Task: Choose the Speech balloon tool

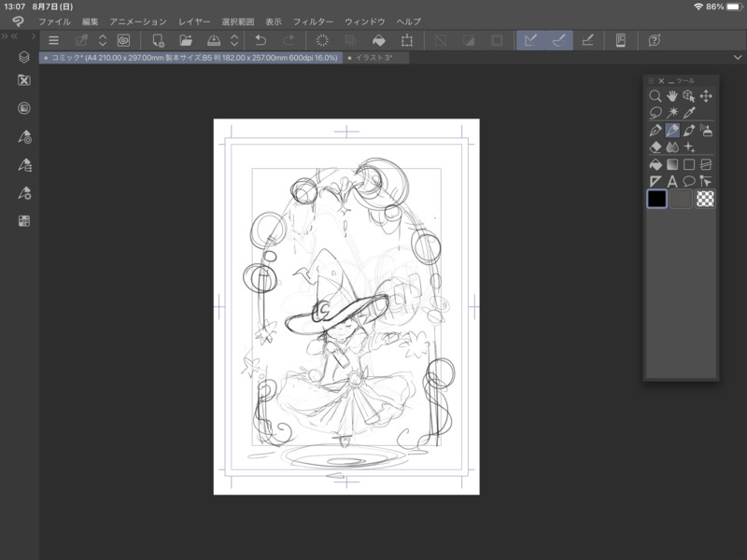Action: (689, 181)
